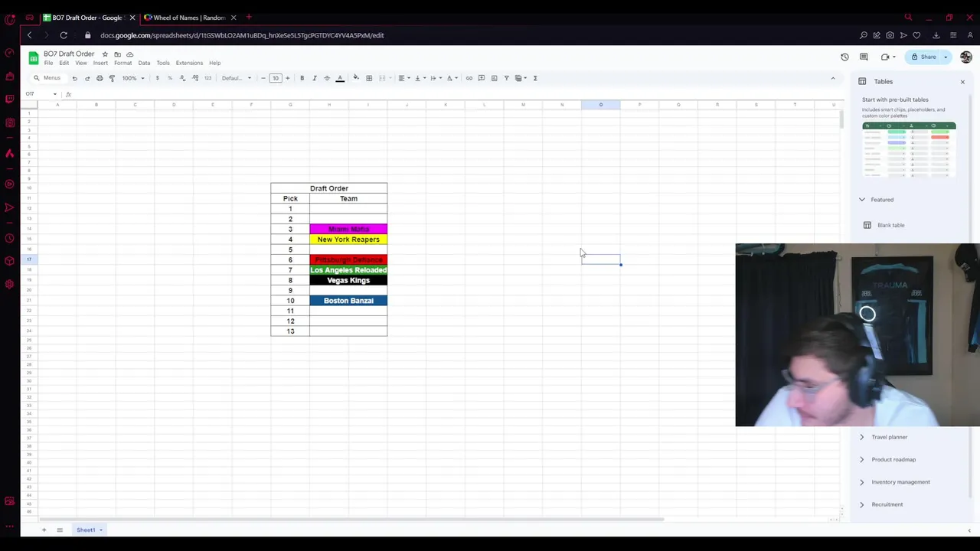This screenshot has height=551, width=980.
Task: Open the Edit menu
Action: (x=64, y=63)
